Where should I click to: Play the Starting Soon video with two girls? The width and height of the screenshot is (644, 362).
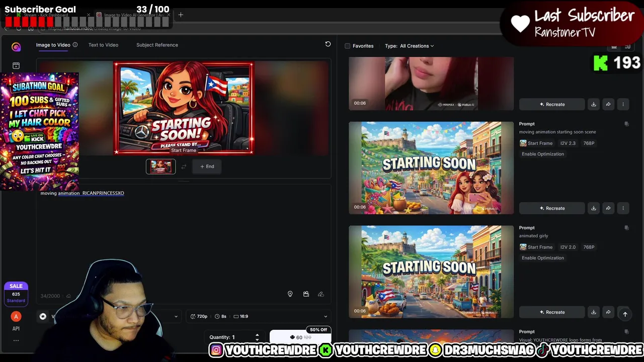(x=431, y=168)
